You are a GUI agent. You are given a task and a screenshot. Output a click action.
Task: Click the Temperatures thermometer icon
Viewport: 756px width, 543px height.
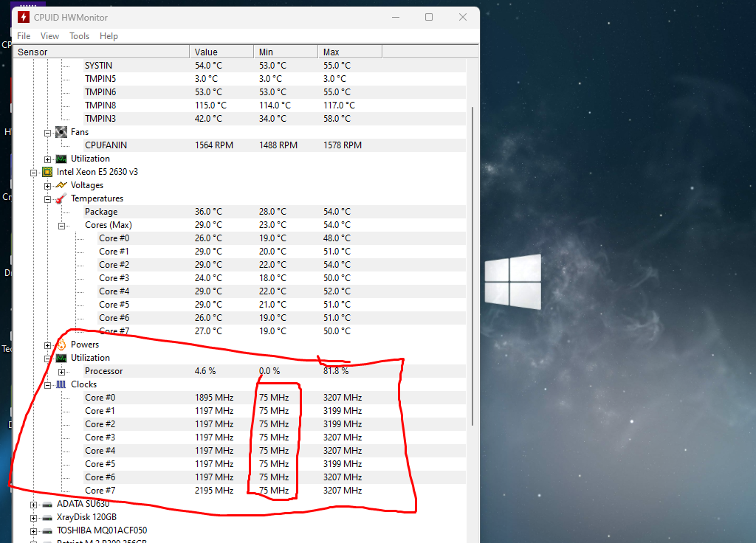point(61,198)
